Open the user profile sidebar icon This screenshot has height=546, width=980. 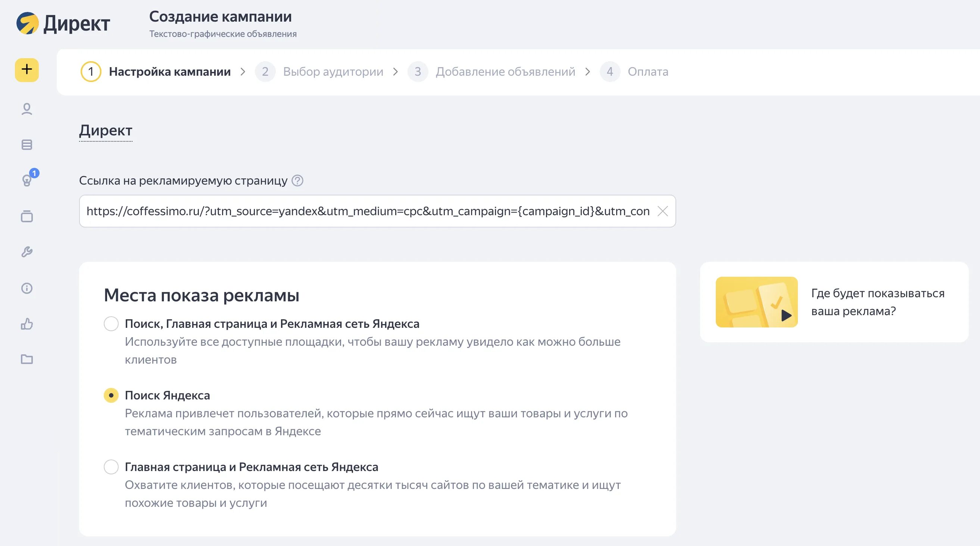26,109
